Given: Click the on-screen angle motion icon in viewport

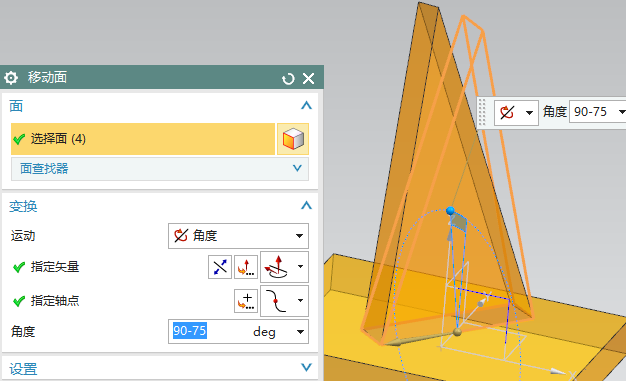Looking at the screenshot, I should [x=507, y=113].
